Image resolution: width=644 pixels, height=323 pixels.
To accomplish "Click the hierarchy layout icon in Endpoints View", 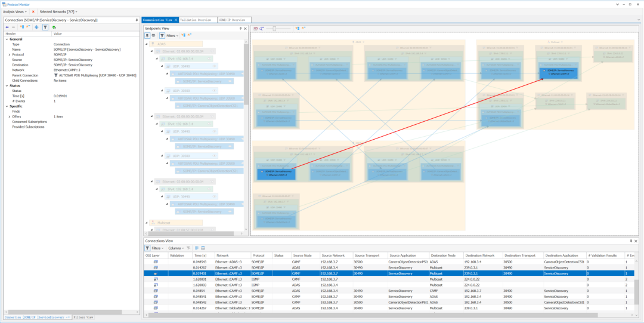I will pos(153,36).
